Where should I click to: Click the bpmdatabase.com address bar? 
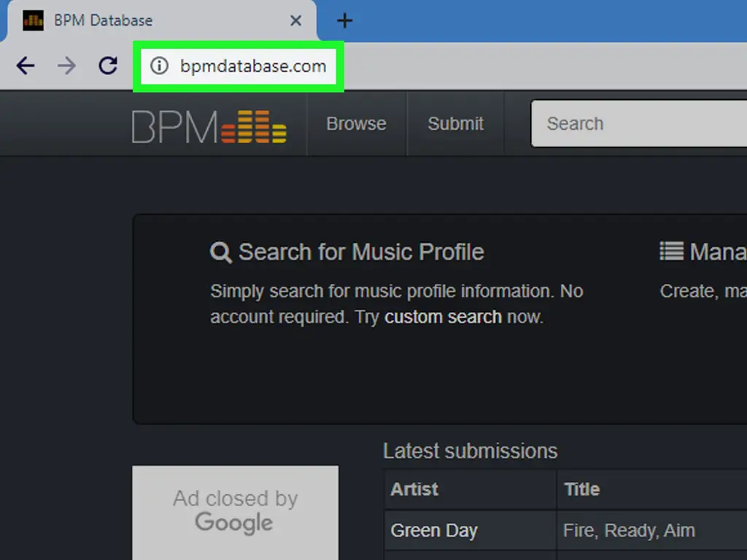coord(239,66)
